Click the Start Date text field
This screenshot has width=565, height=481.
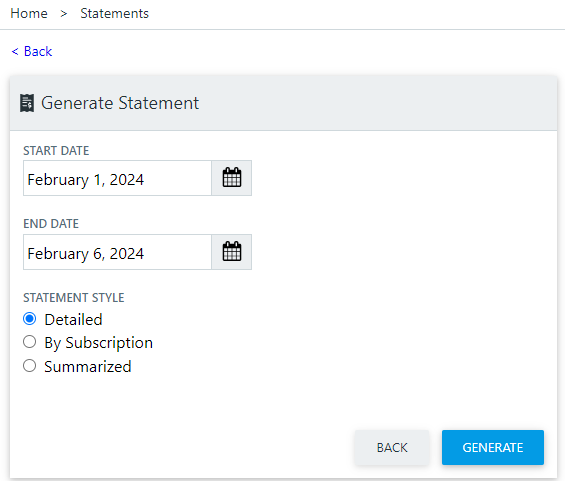tap(117, 178)
